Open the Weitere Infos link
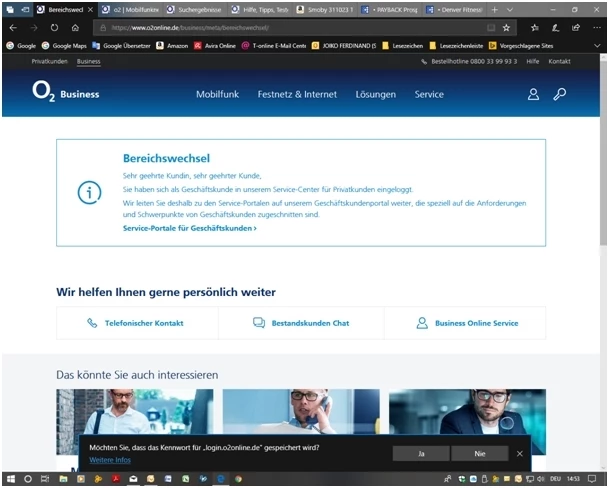609x488 pixels. pyautogui.click(x=110, y=460)
